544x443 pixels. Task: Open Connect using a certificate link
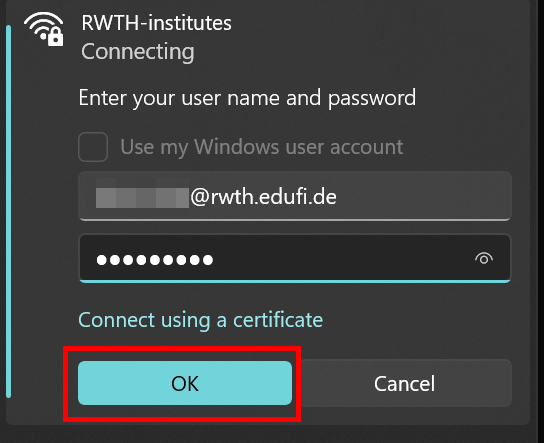coord(201,320)
